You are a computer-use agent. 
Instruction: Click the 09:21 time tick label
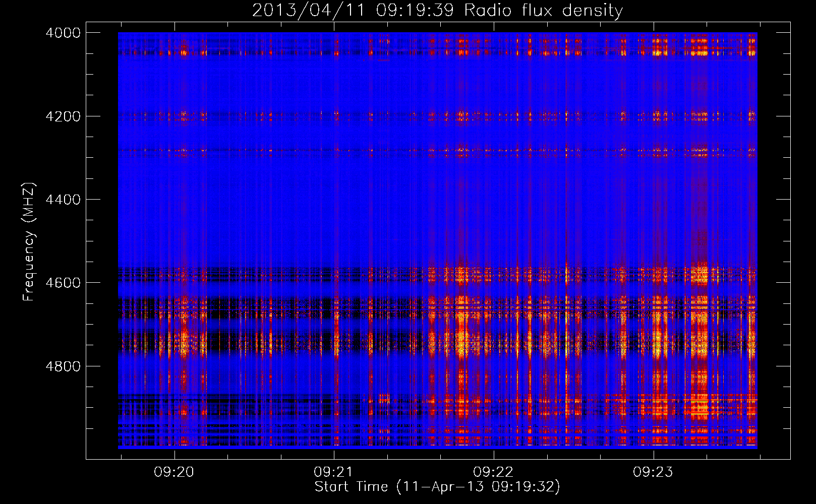333,472
